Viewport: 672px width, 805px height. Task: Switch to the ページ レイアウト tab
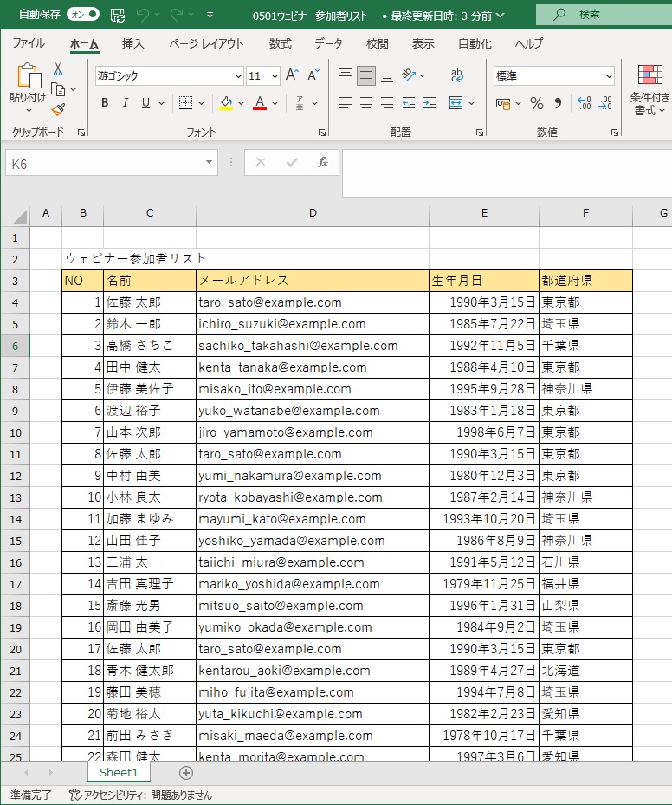pyautogui.click(x=206, y=43)
